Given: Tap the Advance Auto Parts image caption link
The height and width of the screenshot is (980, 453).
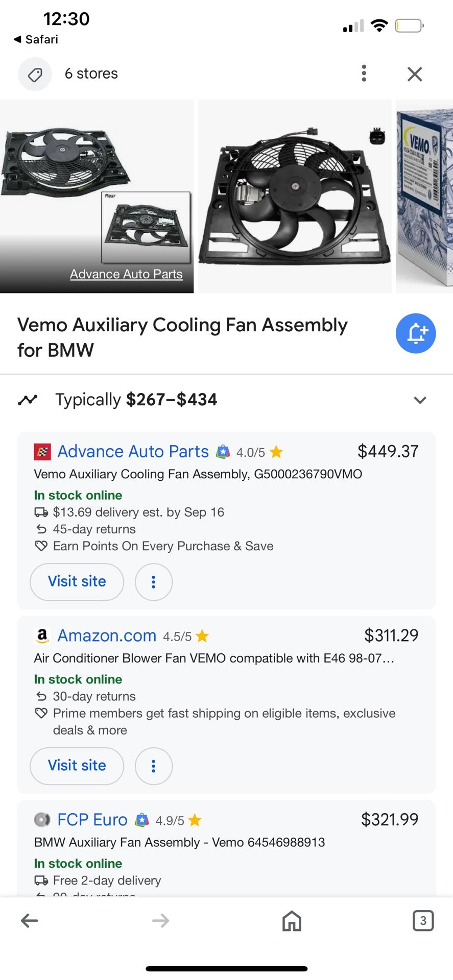Looking at the screenshot, I should (x=126, y=275).
